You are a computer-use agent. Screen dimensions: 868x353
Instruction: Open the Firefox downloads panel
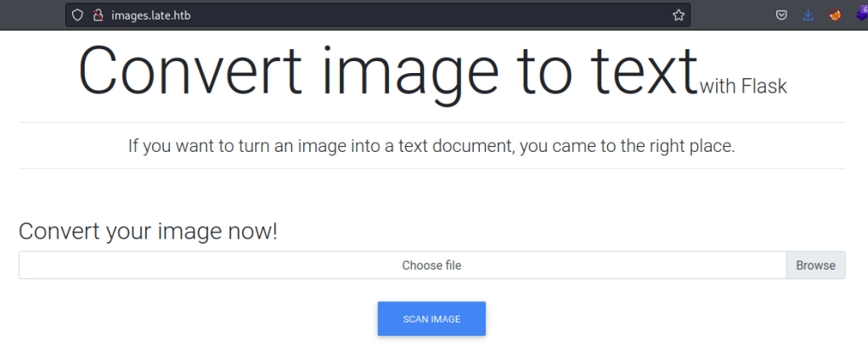pyautogui.click(x=808, y=15)
